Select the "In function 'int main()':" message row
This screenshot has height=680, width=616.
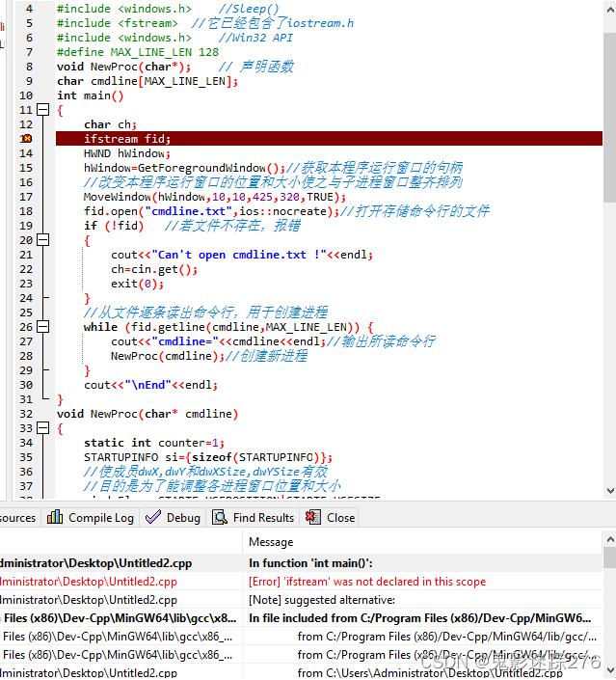(x=301, y=563)
